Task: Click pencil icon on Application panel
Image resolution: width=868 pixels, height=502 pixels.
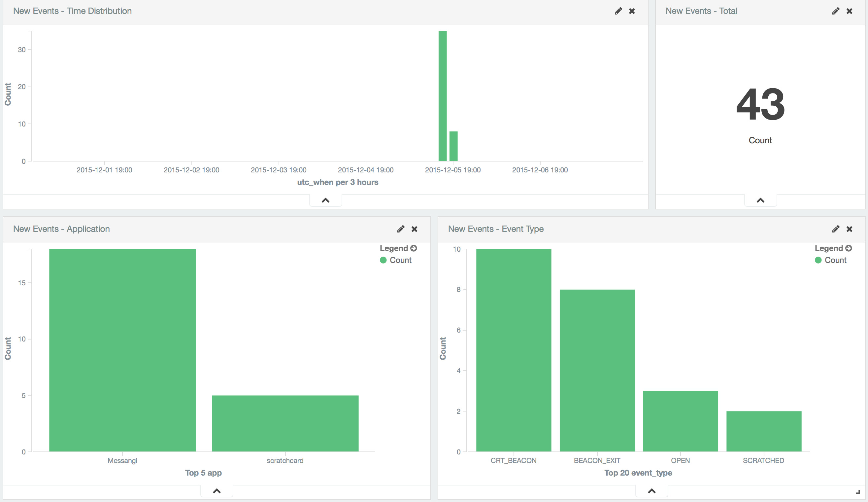Action: (x=401, y=229)
